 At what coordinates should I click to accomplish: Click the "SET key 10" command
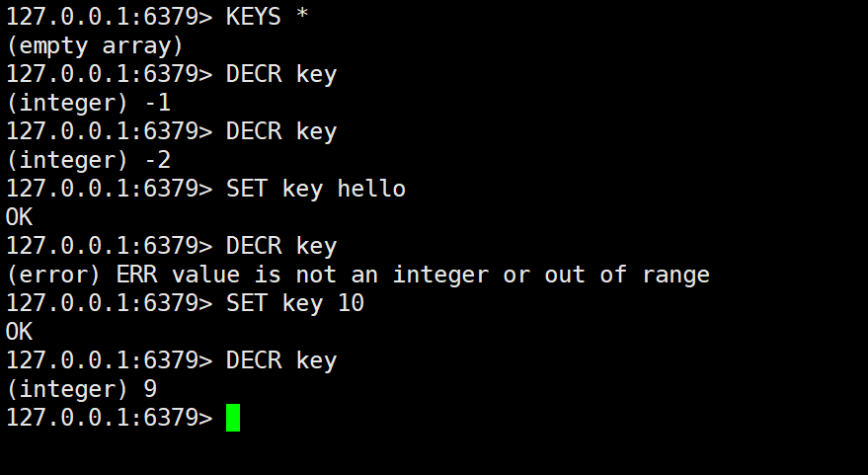[294, 303]
